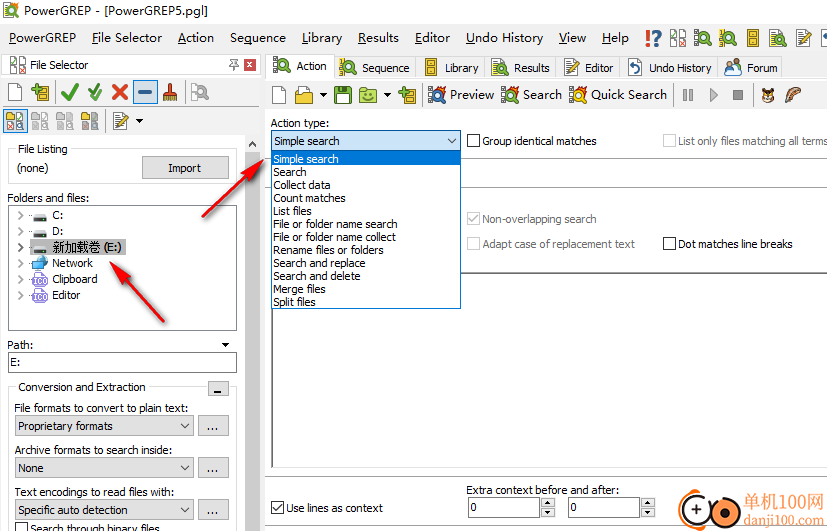Screen dimensions: 827x531
Task: Click the double checkmark include recursively icon
Action: coord(95,92)
